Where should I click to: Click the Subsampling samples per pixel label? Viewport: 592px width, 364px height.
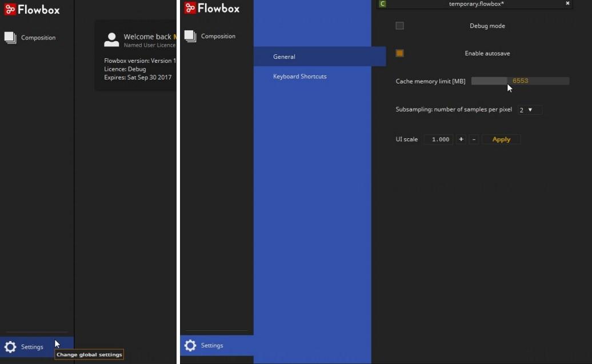click(454, 109)
